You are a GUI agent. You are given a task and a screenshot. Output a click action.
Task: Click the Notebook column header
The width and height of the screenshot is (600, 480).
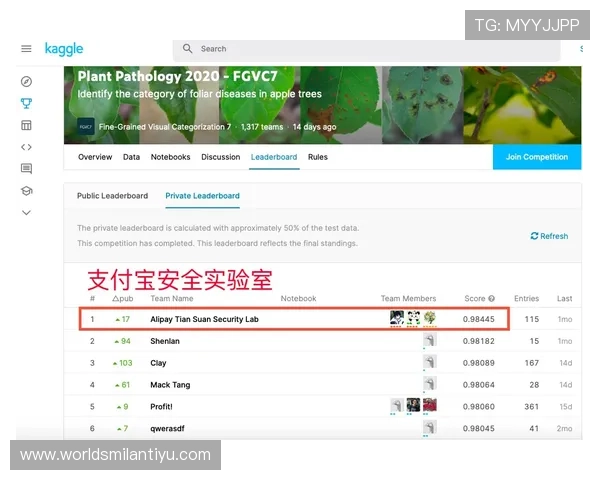pyautogui.click(x=298, y=299)
